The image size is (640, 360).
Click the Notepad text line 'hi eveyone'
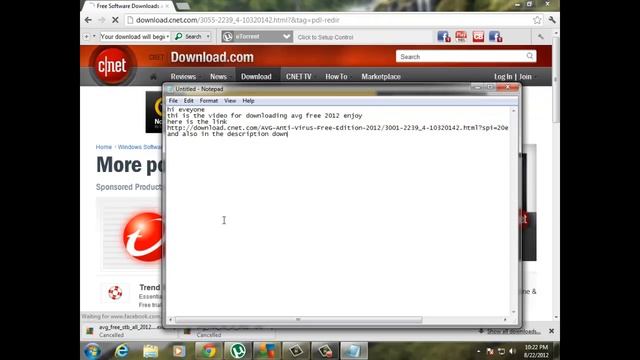tap(186, 109)
